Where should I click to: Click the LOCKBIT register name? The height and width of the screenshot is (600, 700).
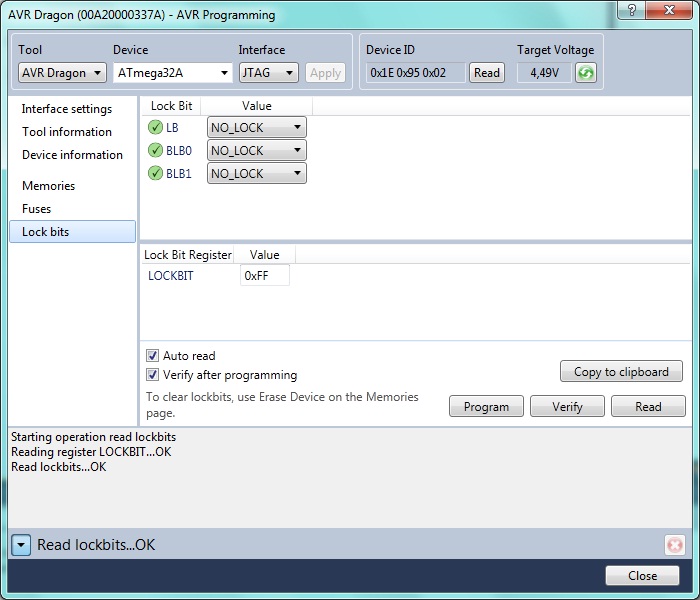[171, 276]
